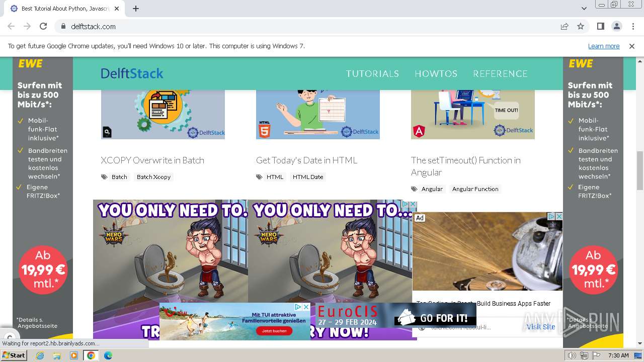Screen dimensions: 644x362
Task: Open the TUTORIALS menu
Action: coord(372,73)
